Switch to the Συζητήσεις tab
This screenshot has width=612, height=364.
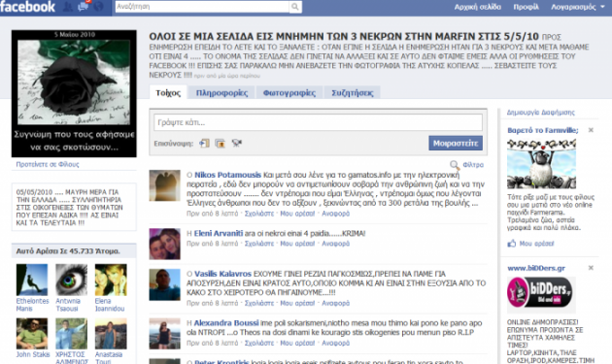tap(353, 92)
